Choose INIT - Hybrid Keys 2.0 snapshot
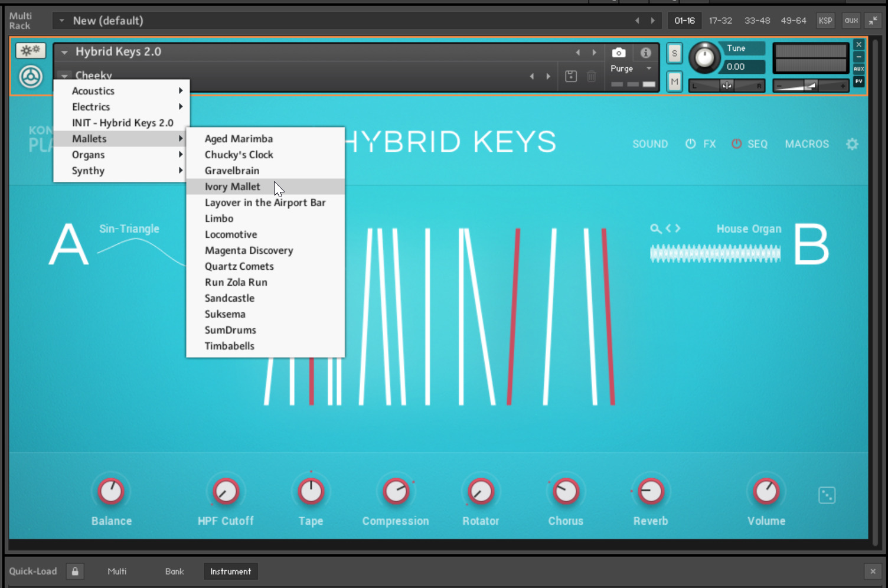The image size is (888, 588). coord(122,123)
